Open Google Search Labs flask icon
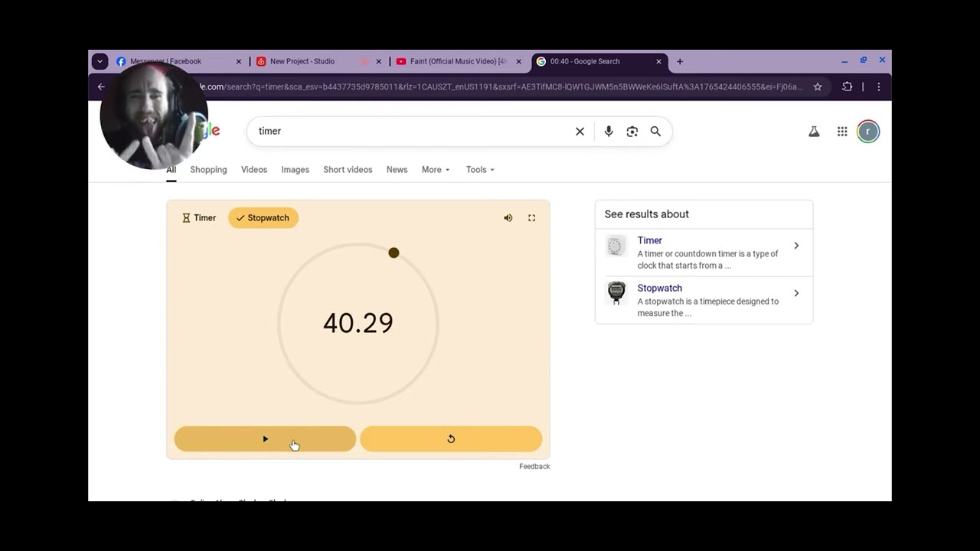This screenshot has height=551, width=980. [814, 132]
